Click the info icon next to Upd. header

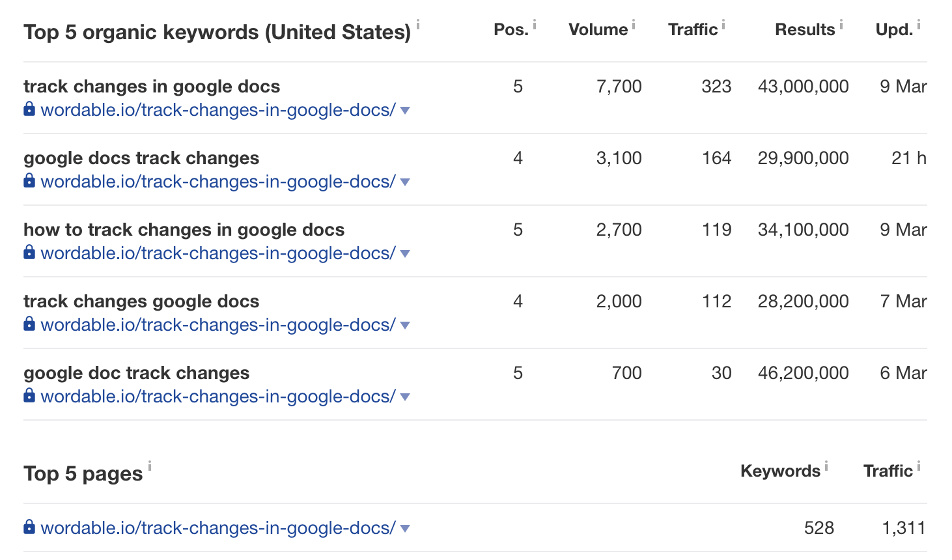tap(918, 25)
